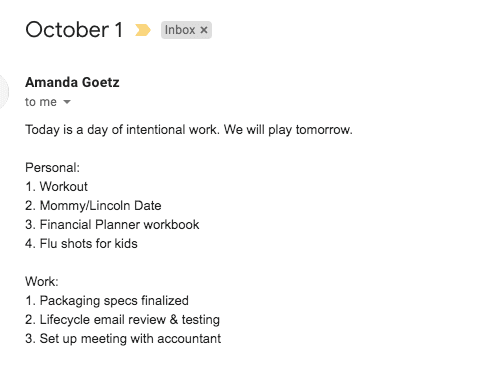This screenshot has height=377, width=479.
Task: Click sender name Amanda Goetz
Action: [72, 82]
